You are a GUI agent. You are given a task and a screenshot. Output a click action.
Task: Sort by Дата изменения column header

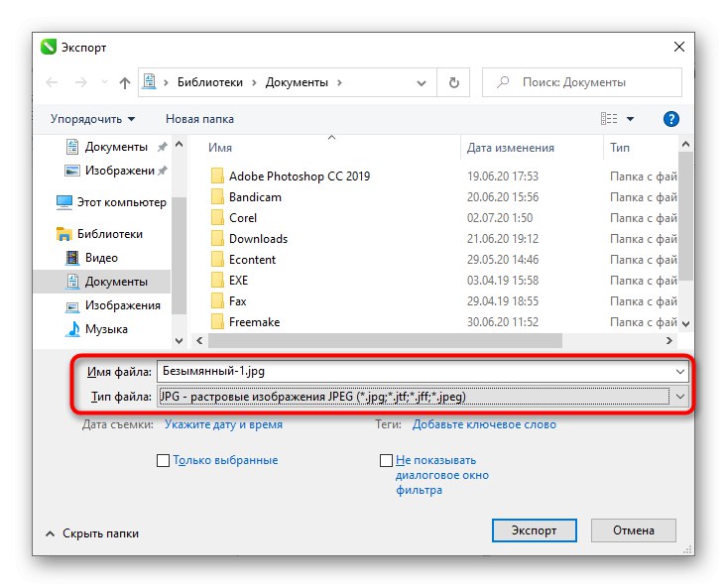[511, 148]
